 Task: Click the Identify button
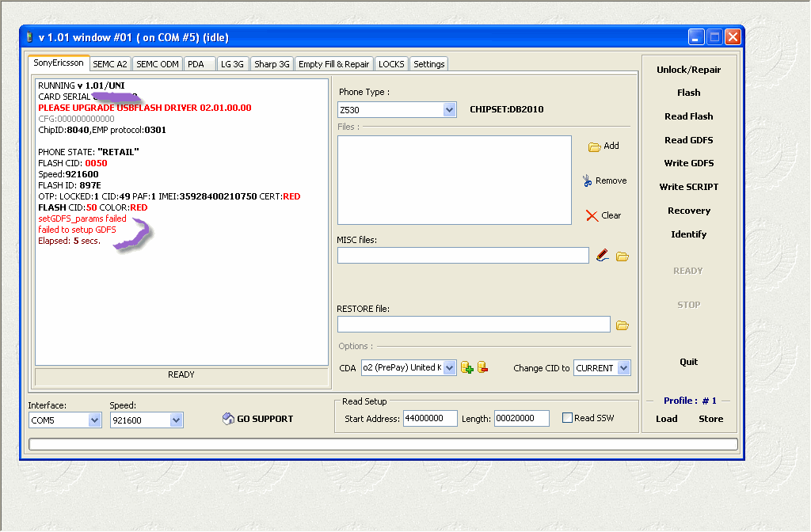pos(688,234)
